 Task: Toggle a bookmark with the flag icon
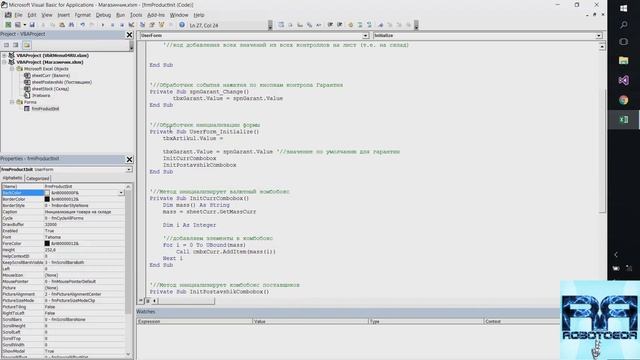pyautogui.click(x=380, y=25)
